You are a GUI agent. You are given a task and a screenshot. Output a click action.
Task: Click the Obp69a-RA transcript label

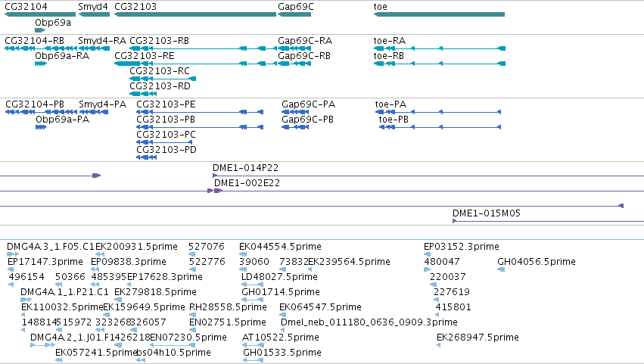point(62,56)
